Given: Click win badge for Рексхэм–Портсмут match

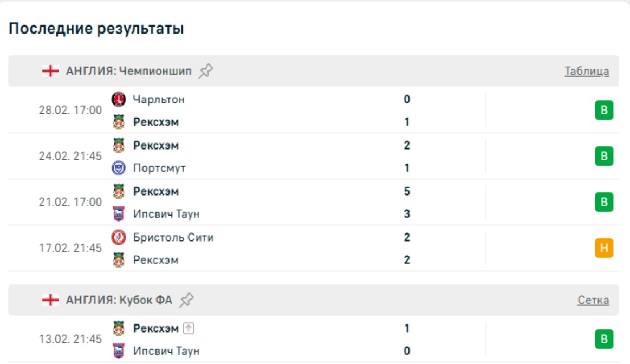Looking at the screenshot, I should [604, 157].
